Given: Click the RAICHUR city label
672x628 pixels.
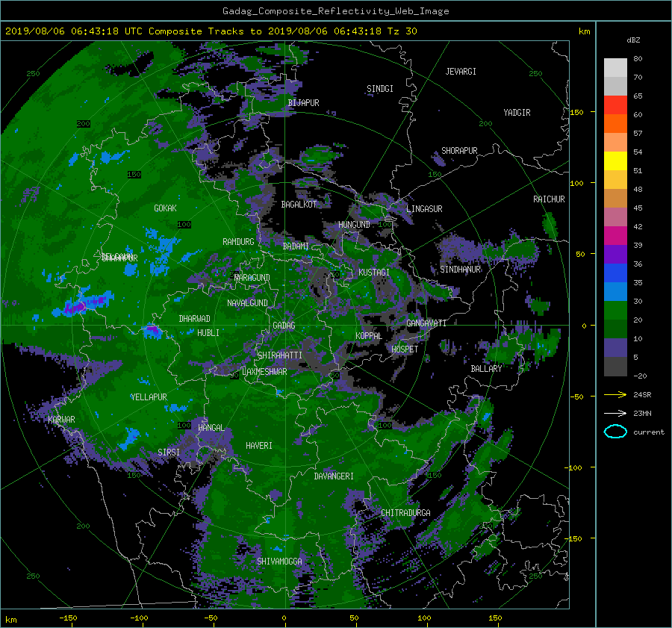Looking at the screenshot, I should pyautogui.click(x=549, y=199).
